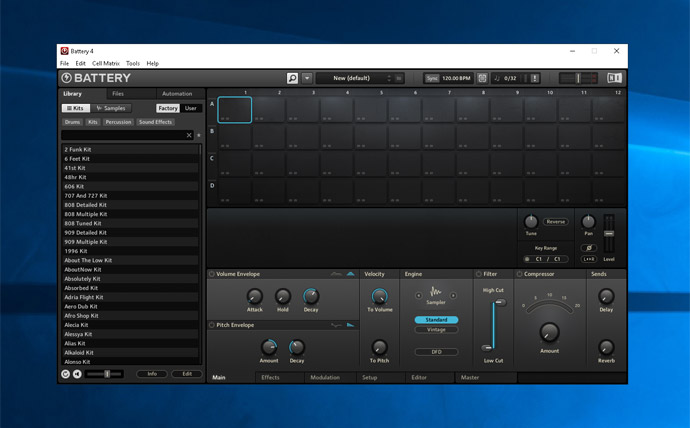Click the note icon by voice count 0/32
Image resolution: width=690 pixels, height=428 pixels.
pos(497,78)
